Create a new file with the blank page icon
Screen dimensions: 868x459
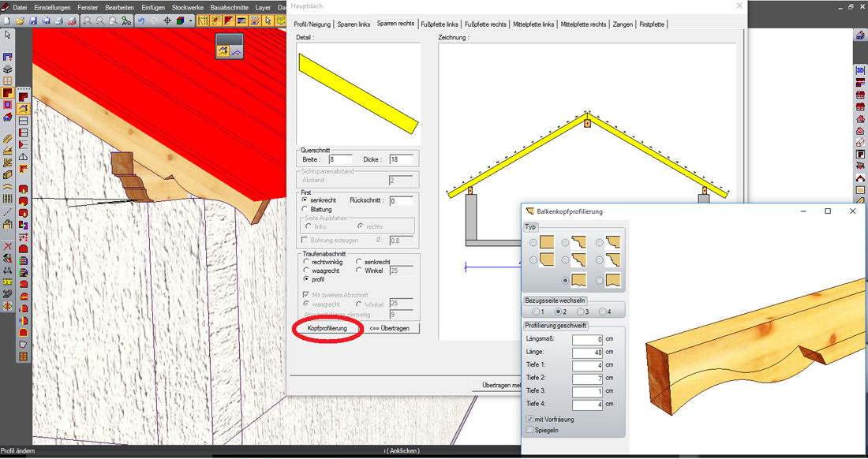click(7, 21)
